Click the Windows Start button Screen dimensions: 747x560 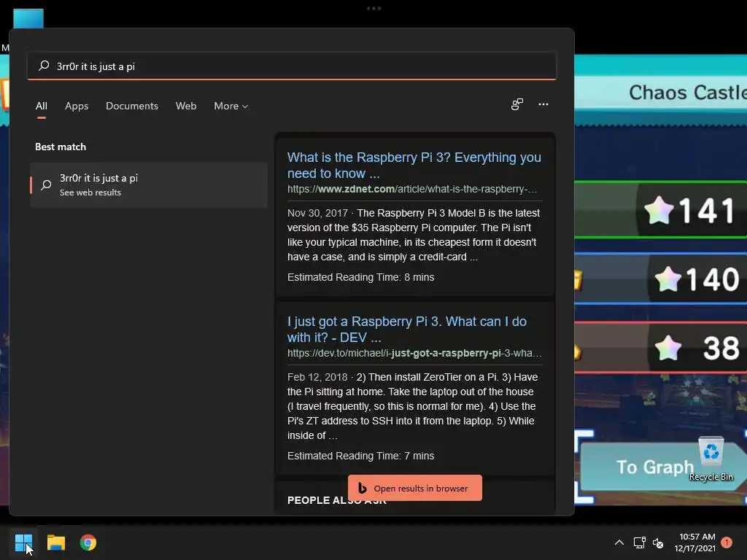pyautogui.click(x=23, y=542)
